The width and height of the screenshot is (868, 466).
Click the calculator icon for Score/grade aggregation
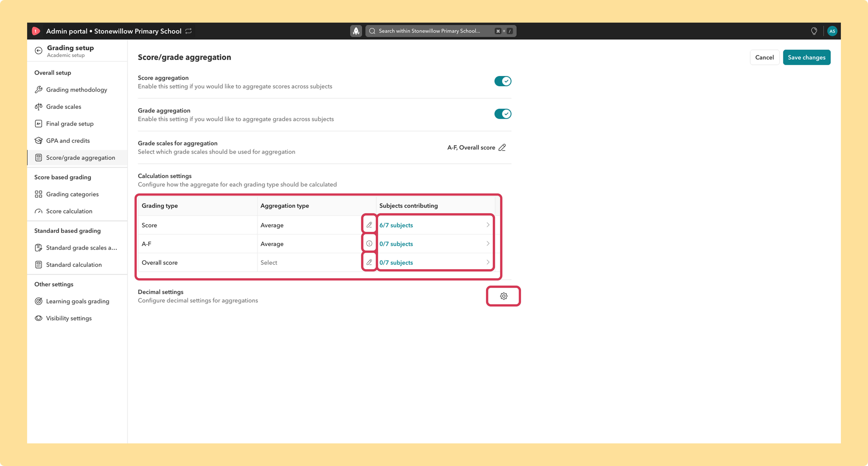pyautogui.click(x=39, y=158)
